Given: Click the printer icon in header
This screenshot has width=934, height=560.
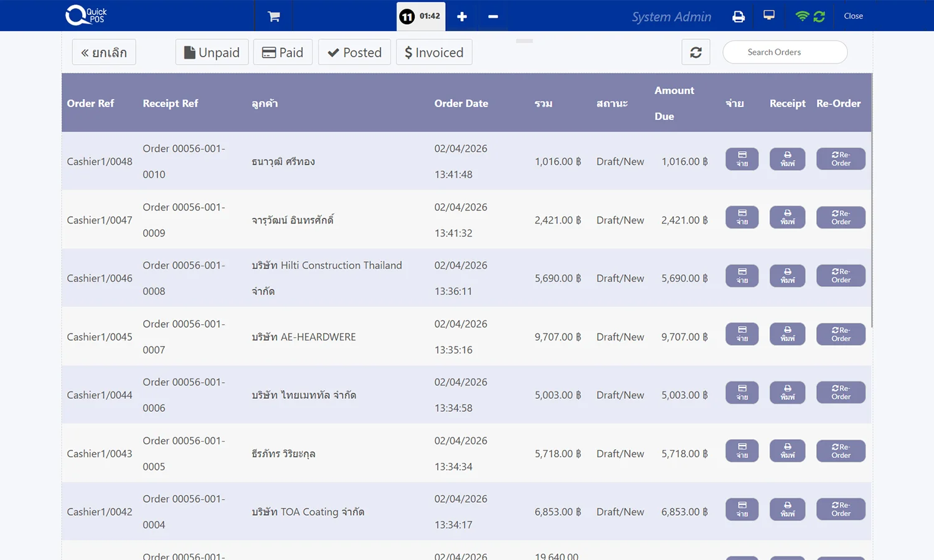Looking at the screenshot, I should point(738,16).
